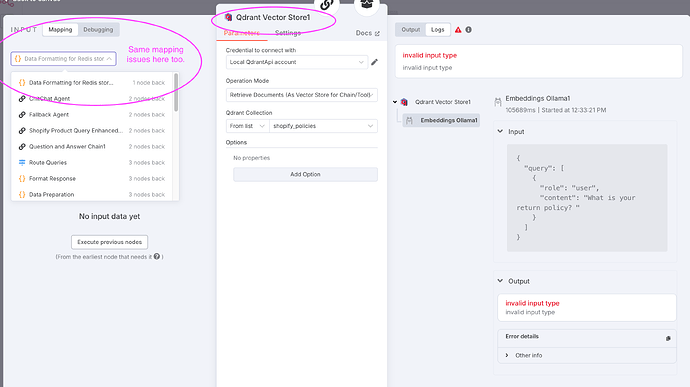Click the Add Option button
Screen dimensions: 690x387
click(305, 174)
